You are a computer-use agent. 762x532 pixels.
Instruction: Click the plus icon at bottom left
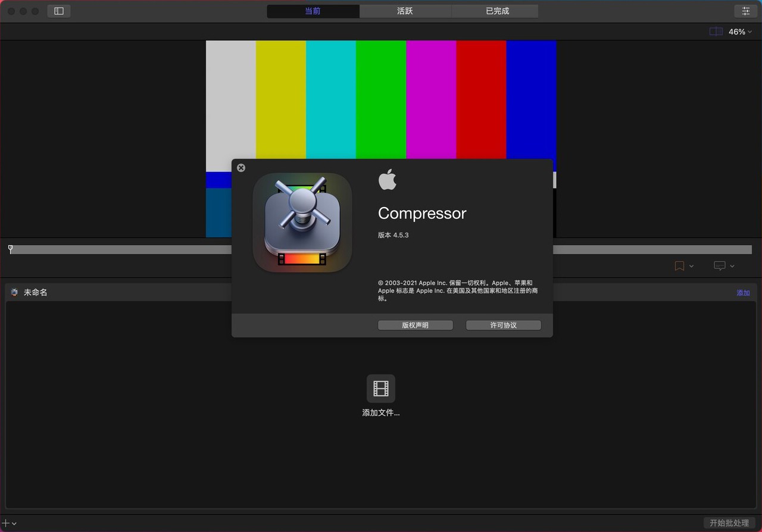click(x=5, y=523)
